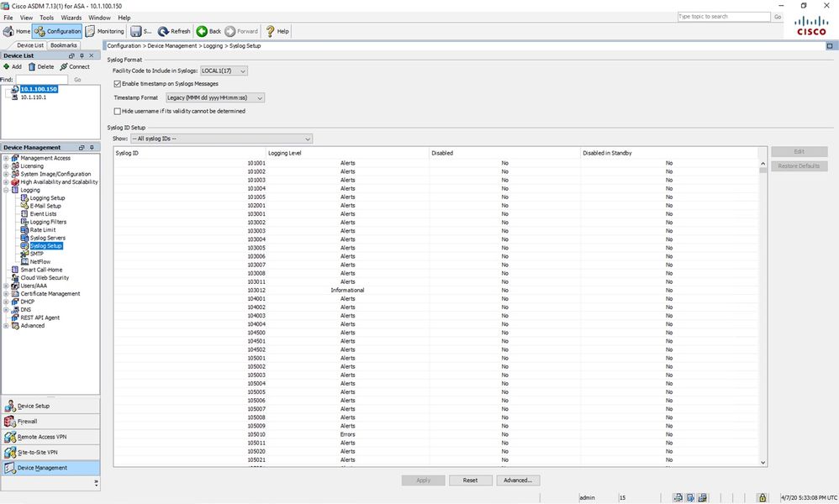Expand the Advanced node

[6, 325]
